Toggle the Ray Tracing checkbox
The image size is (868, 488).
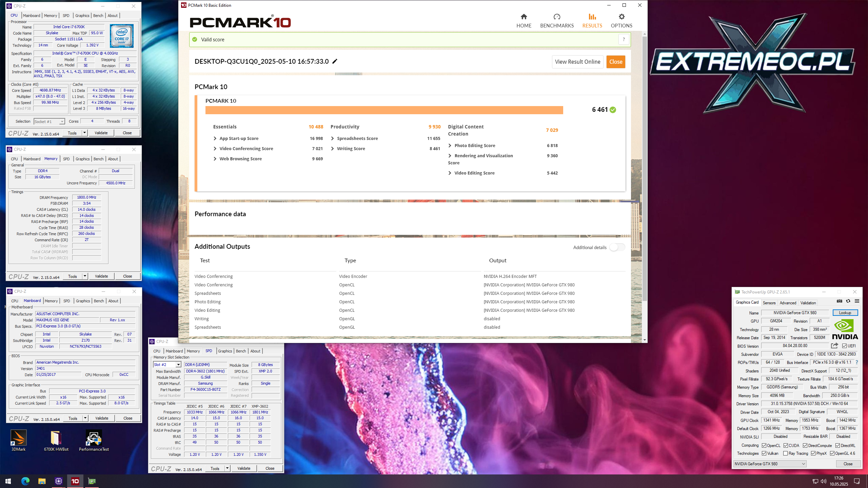[x=785, y=453]
